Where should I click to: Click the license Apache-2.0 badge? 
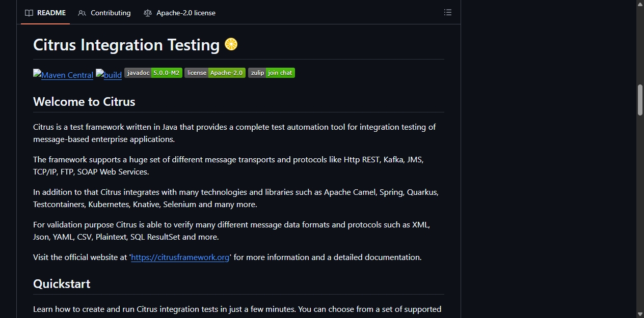[x=215, y=73]
